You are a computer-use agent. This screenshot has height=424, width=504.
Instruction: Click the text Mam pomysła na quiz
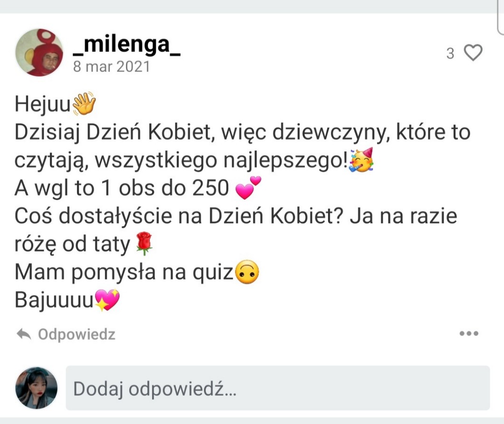[124, 272]
